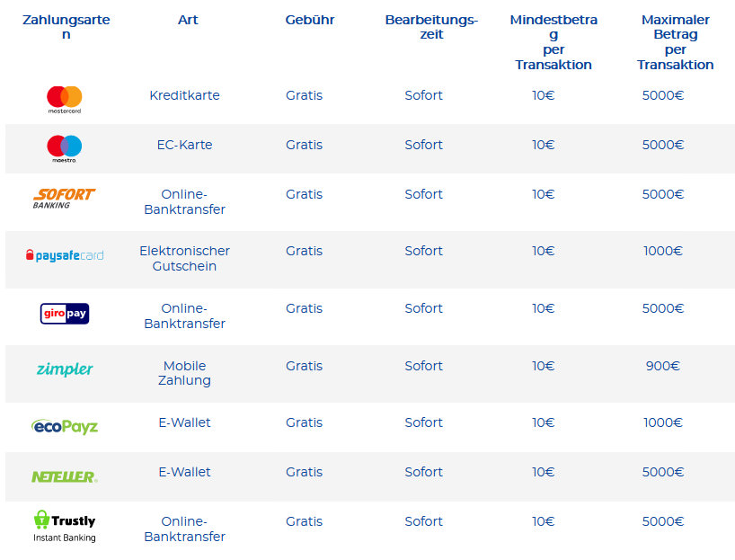Click the Kreditkarte text
The width and height of the screenshot is (735, 560).
coord(185,95)
